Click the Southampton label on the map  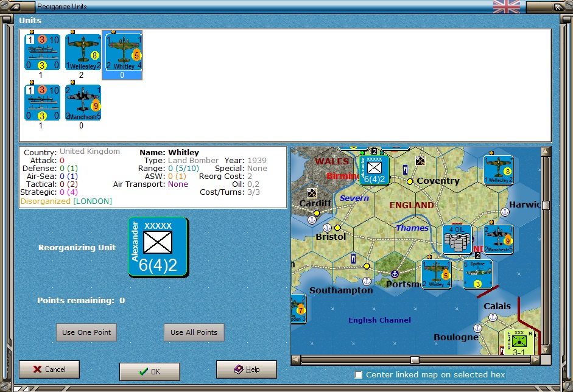341,290
